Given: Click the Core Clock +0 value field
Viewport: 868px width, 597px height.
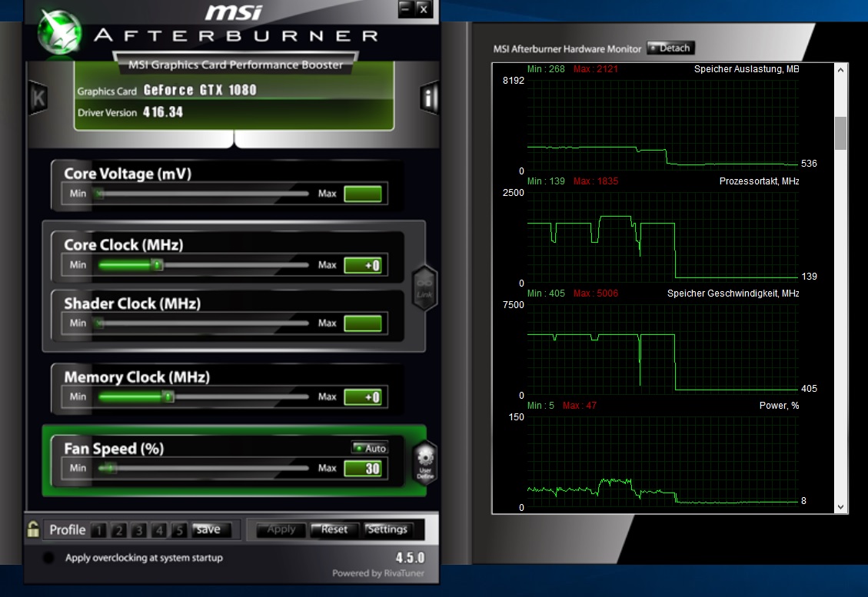Looking at the screenshot, I should (363, 265).
